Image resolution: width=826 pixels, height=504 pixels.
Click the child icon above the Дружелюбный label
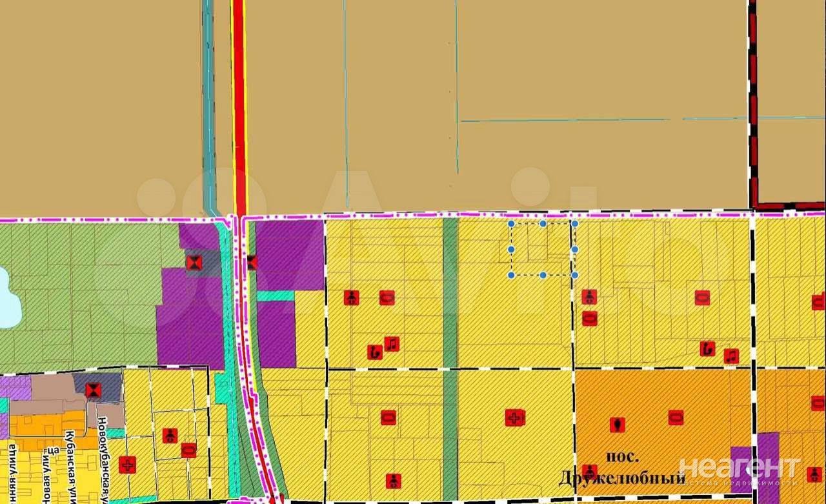click(589, 471)
